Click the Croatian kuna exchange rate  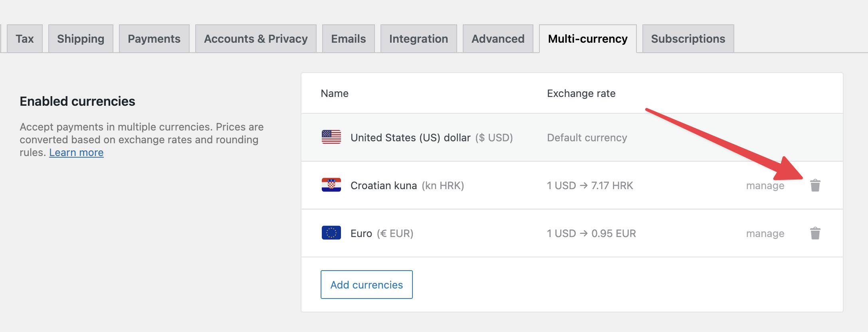(x=590, y=186)
